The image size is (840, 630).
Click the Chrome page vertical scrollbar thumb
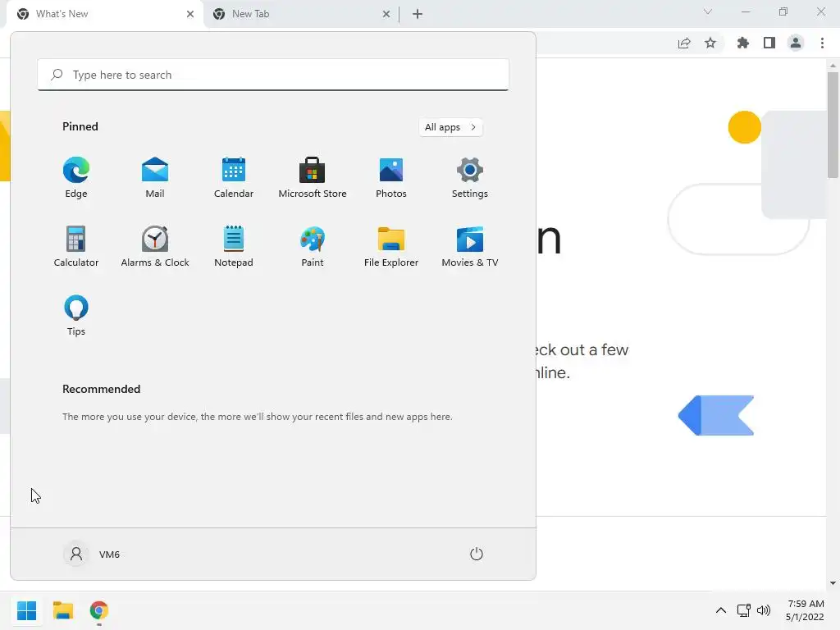click(833, 125)
